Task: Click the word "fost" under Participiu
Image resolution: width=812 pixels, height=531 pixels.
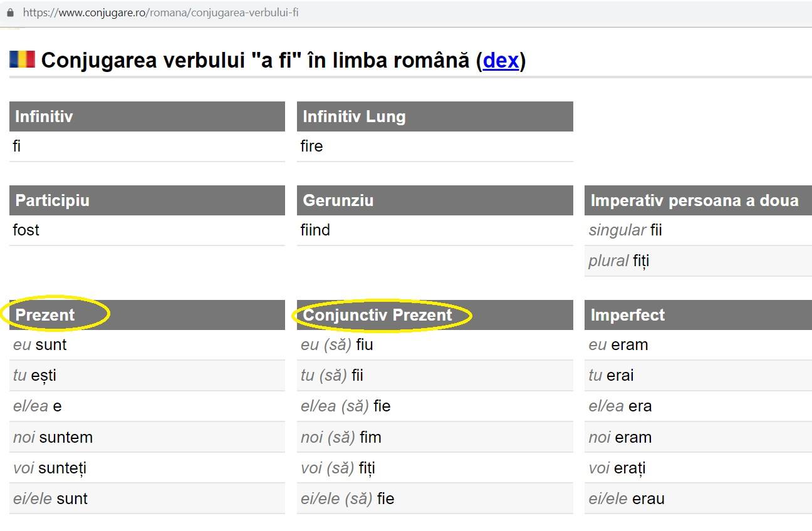Action: click(x=26, y=230)
